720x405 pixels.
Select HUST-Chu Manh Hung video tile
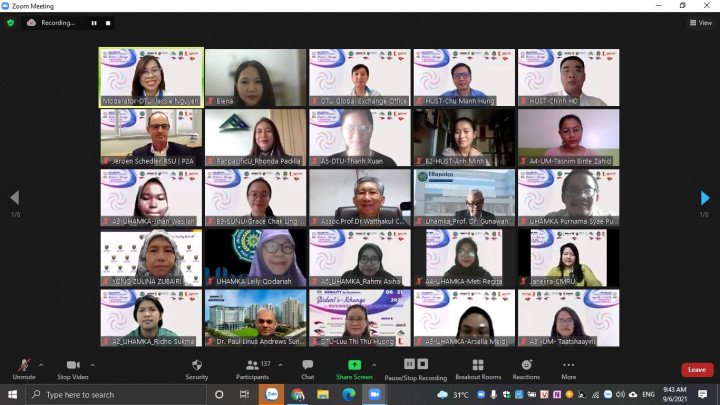464,78
